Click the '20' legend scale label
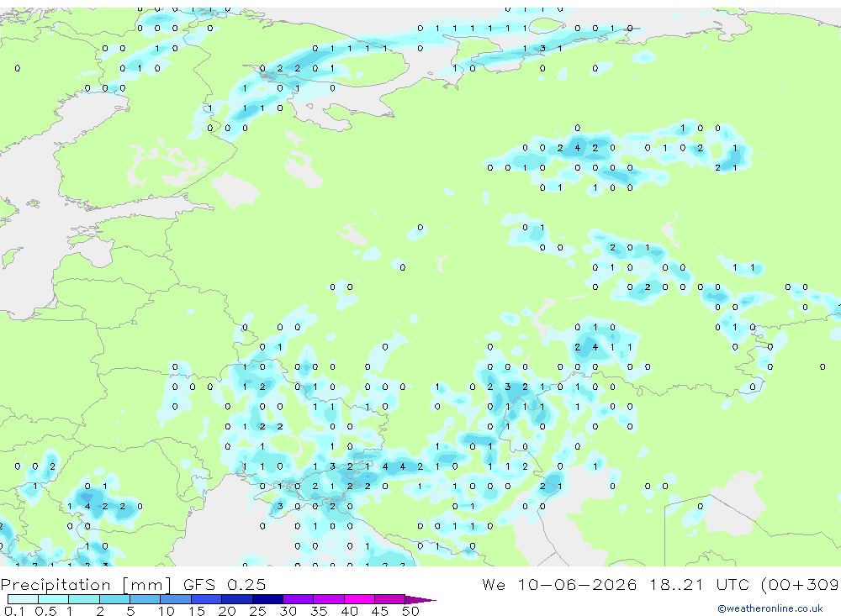841x616 pixels. coord(227,611)
